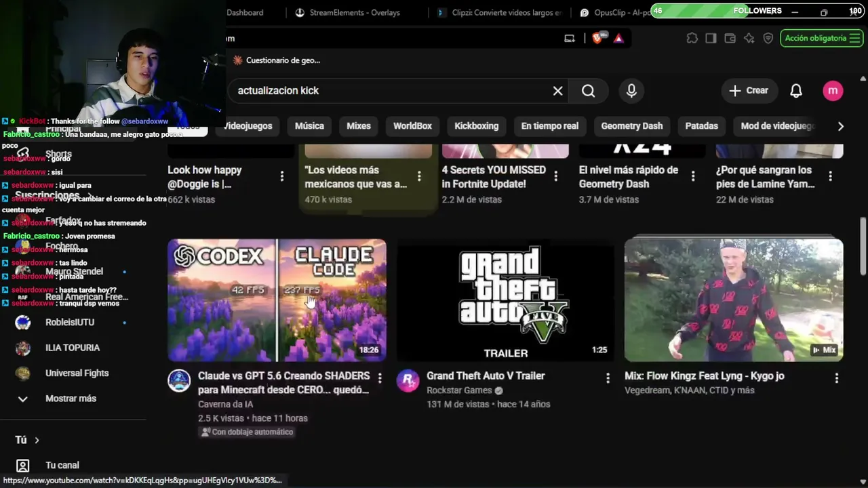Open the RobleisIUTU subscription
This screenshot has width=868, height=488.
pyautogui.click(x=70, y=323)
